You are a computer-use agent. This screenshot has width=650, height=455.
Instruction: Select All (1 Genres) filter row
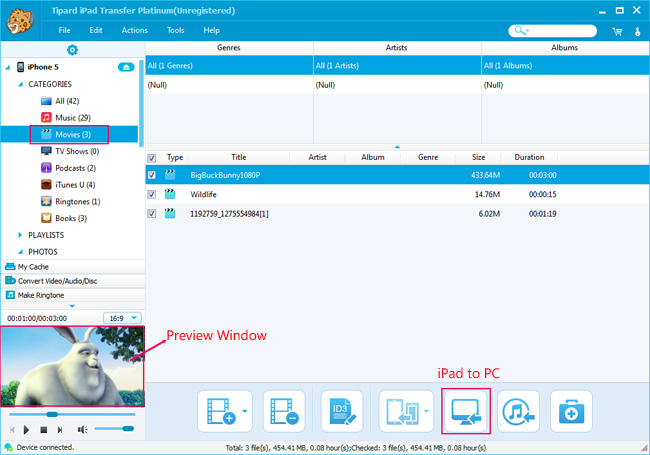pos(229,65)
